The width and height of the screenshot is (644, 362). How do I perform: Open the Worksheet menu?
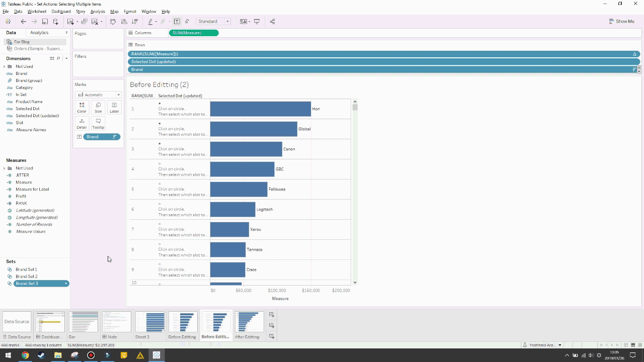(x=37, y=12)
